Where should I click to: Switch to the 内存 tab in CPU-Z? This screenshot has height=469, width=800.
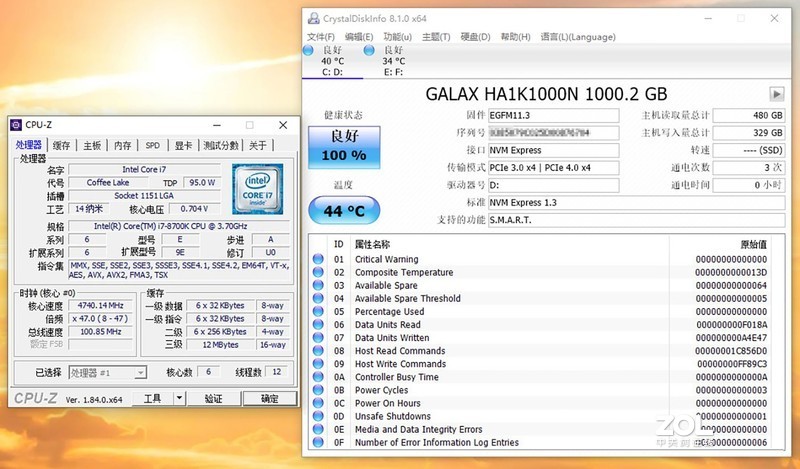point(122,145)
